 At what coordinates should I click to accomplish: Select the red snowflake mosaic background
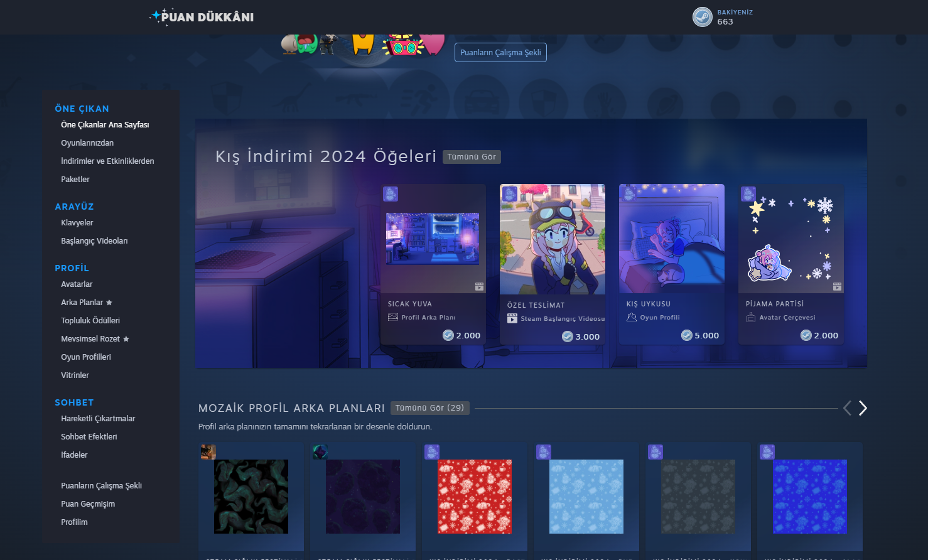[x=475, y=497]
